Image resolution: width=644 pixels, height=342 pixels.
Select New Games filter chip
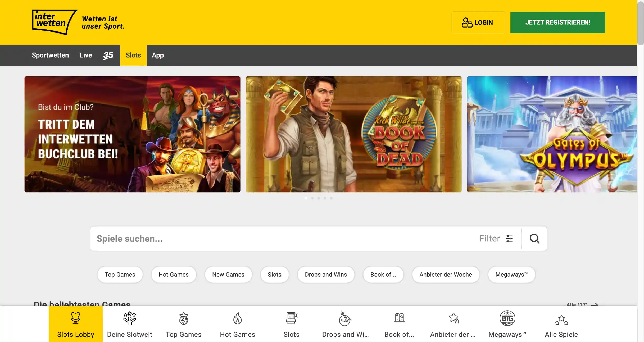[x=228, y=275]
